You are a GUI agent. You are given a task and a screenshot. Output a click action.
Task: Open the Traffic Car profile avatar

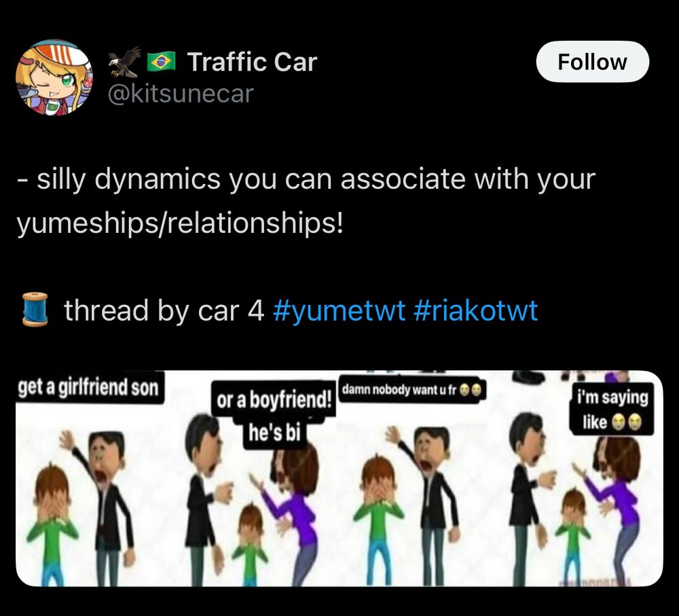[x=54, y=77]
